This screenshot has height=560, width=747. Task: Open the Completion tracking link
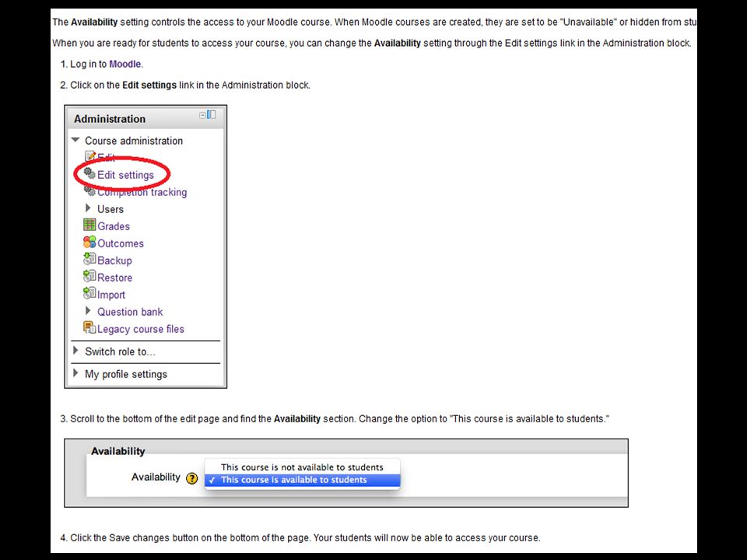(142, 192)
